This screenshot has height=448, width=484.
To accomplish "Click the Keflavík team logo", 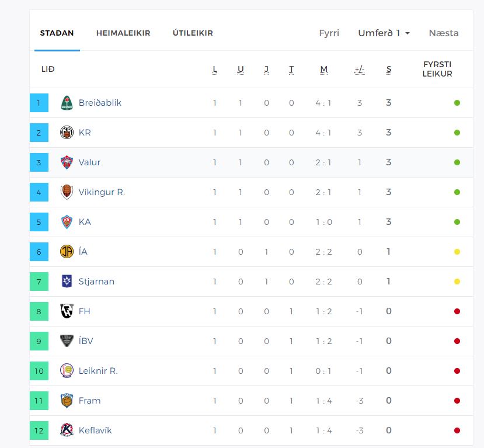I will tap(67, 430).
